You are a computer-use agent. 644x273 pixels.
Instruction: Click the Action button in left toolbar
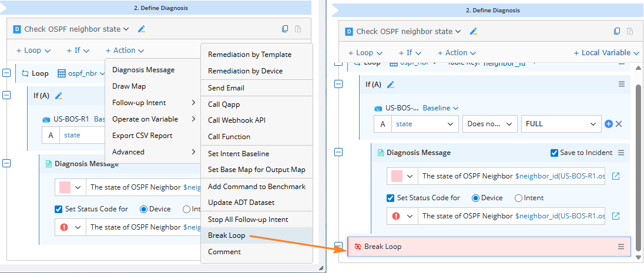click(x=125, y=50)
